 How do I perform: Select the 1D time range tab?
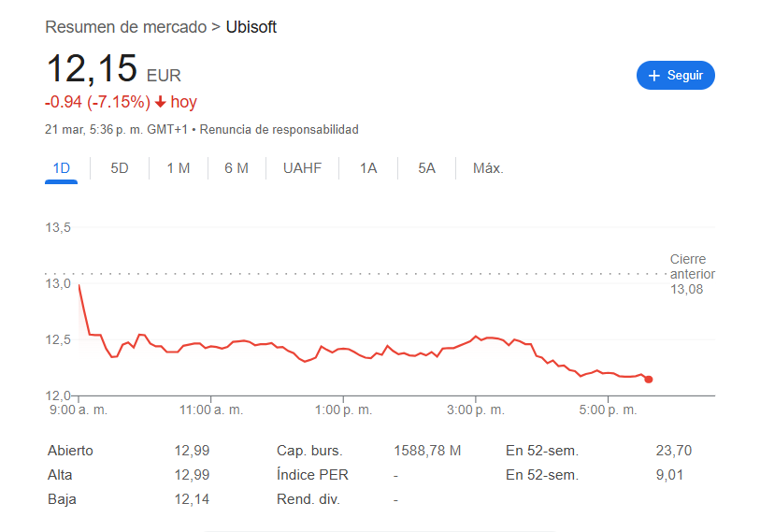tap(61, 168)
